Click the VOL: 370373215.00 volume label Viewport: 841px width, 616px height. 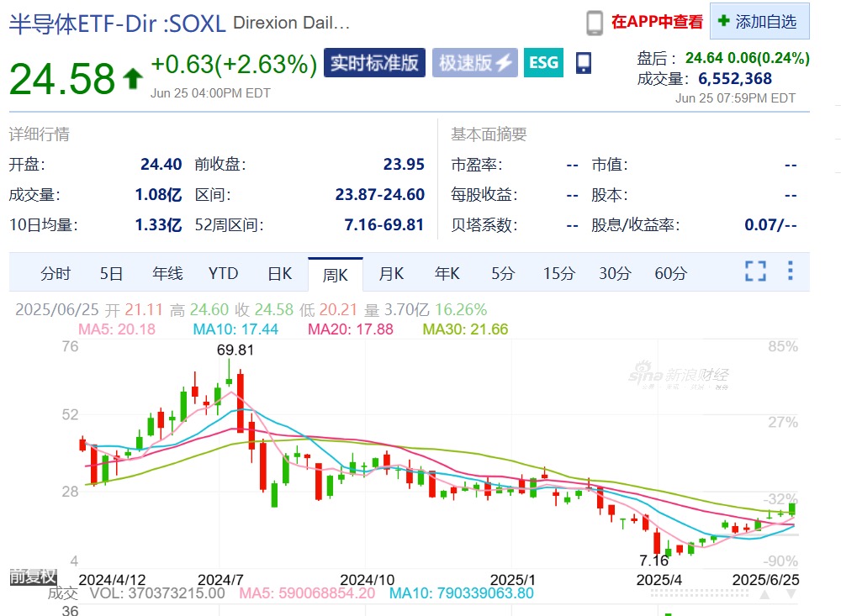(x=156, y=593)
